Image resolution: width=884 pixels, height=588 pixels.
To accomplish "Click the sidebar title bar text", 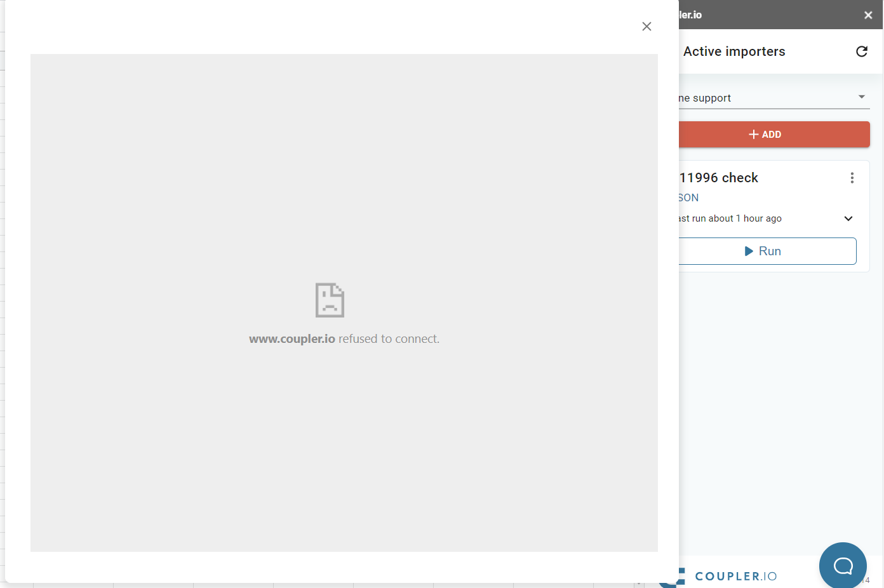I will (x=690, y=15).
